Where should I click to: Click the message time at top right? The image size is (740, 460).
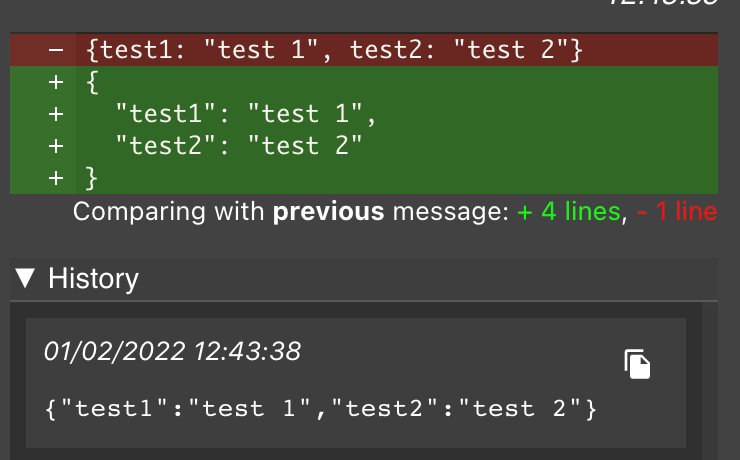point(662,3)
